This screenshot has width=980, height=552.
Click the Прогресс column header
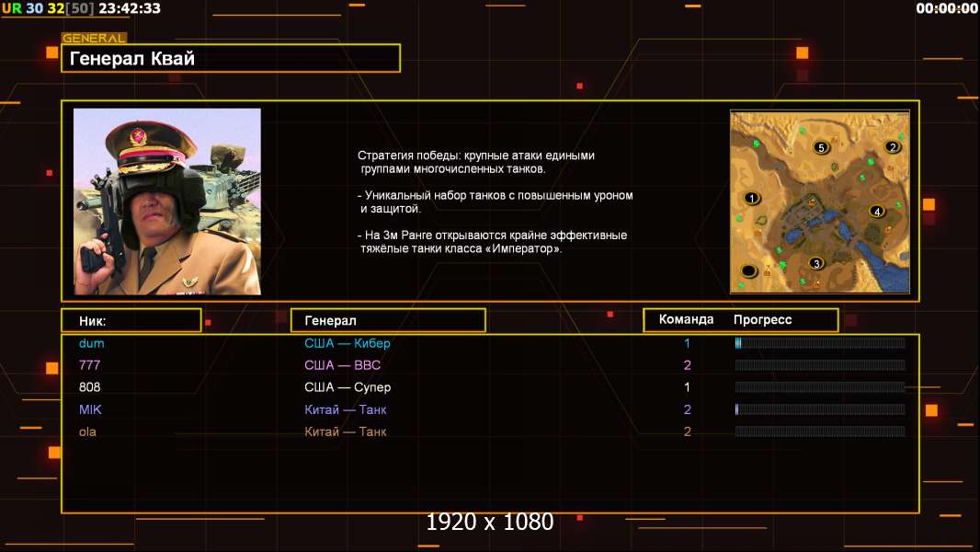(x=762, y=320)
